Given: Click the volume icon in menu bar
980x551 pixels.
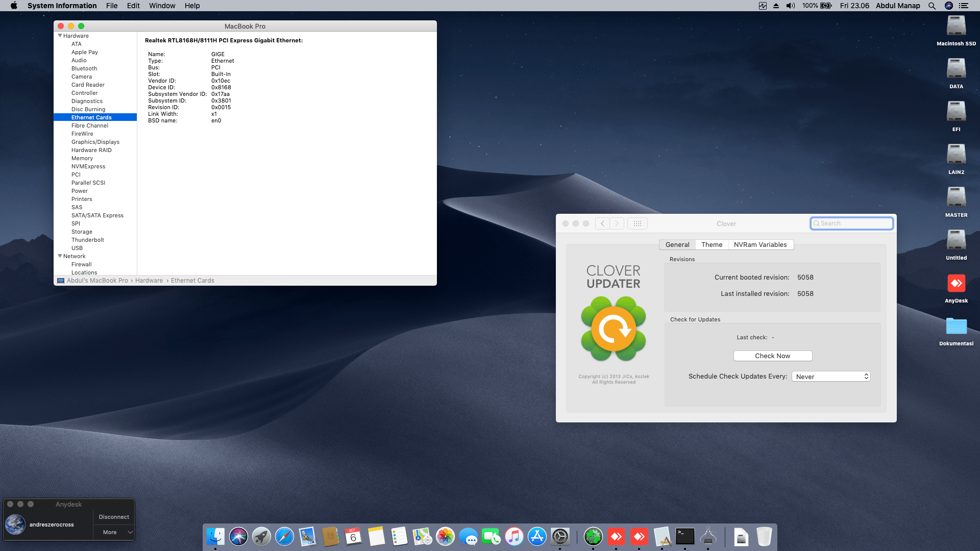Looking at the screenshot, I should (x=791, y=6).
